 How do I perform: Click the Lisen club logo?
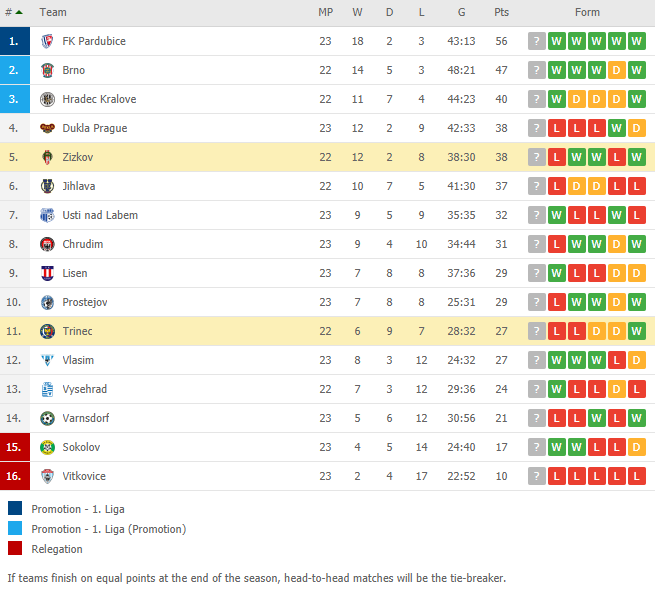pyautogui.click(x=47, y=273)
